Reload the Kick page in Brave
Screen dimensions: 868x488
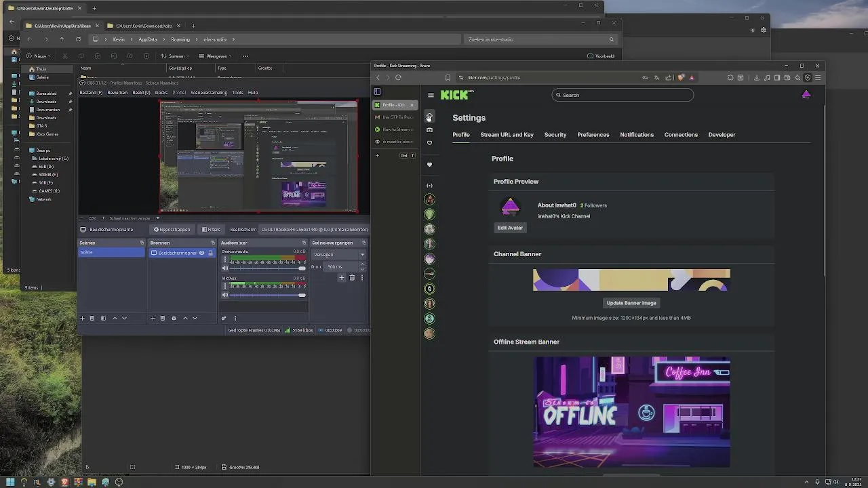click(x=398, y=77)
